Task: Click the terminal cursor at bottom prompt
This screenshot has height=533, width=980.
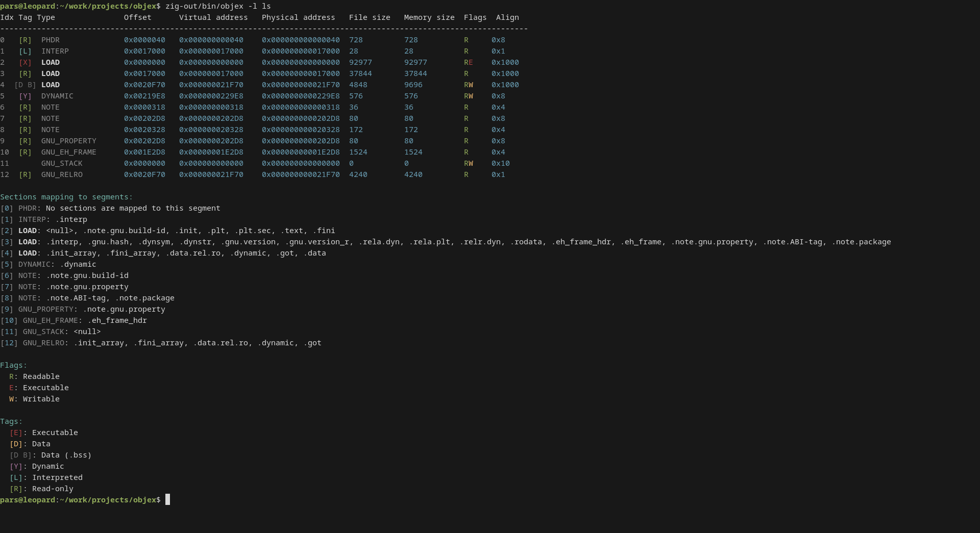Action: [167, 499]
